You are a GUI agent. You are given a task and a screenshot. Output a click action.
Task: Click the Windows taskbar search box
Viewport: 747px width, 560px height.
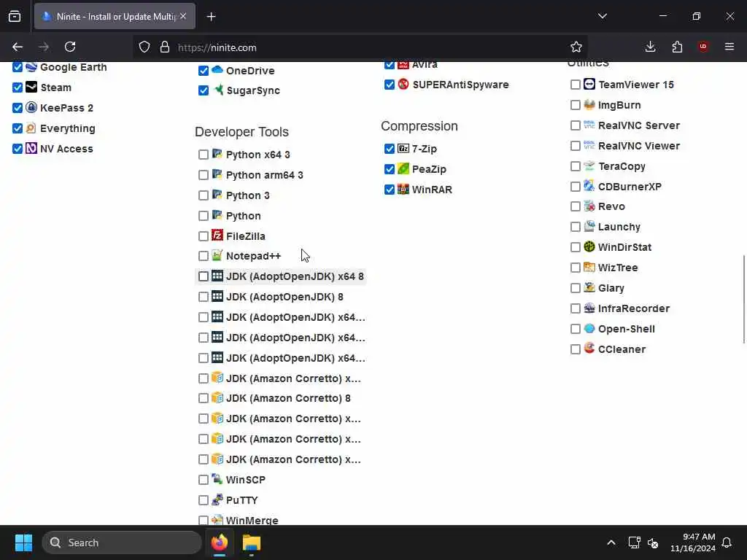point(122,542)
